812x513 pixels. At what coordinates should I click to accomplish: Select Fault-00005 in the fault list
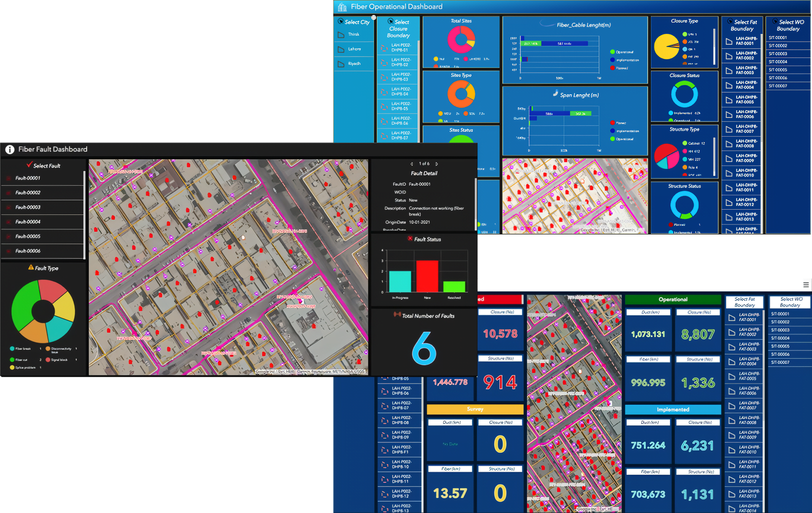pyautogui.click(x=28, y=236)
